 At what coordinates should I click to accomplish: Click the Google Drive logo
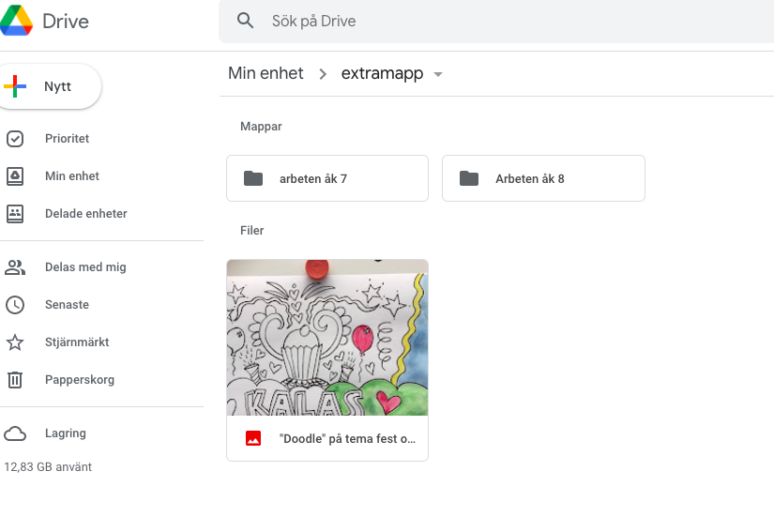pos(17,21)
